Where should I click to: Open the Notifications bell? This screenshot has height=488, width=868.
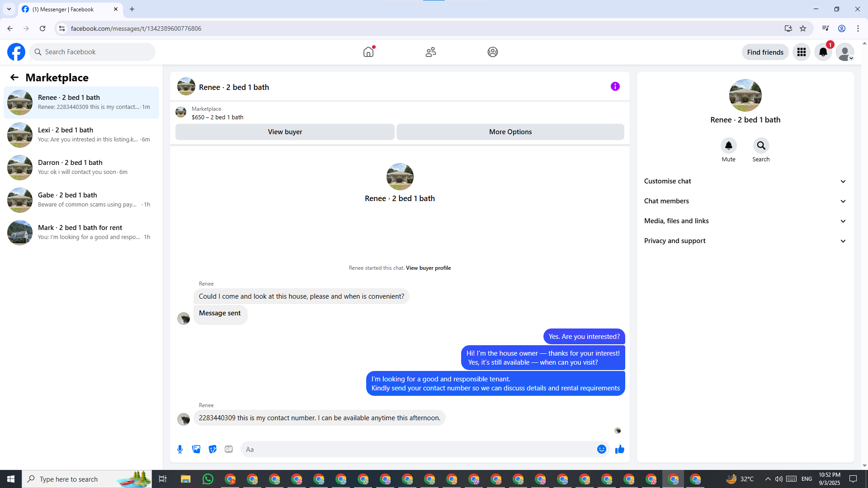click(823, 52)
